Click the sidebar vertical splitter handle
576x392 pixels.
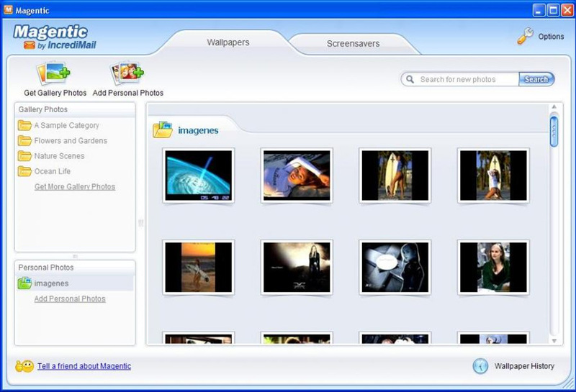point(140,223)
